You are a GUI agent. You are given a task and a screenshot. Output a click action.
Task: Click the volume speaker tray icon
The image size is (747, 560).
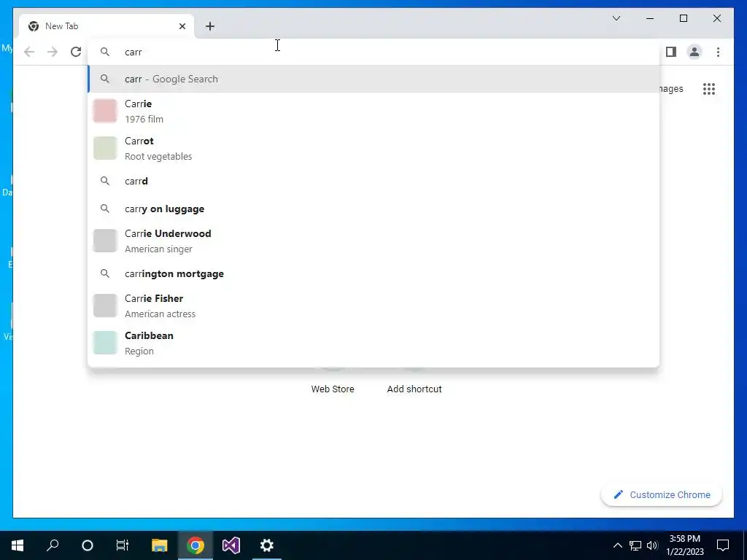(652, 545)
